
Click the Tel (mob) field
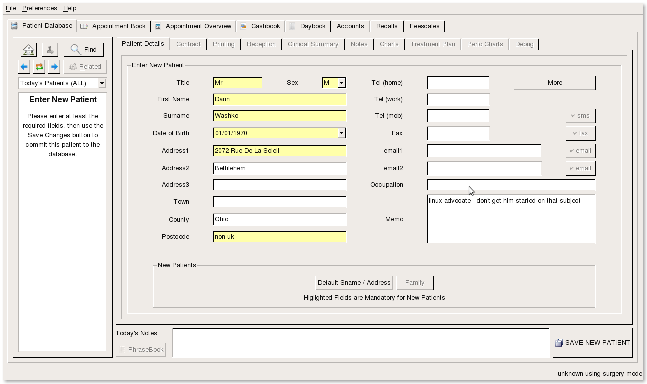pyautogui.click(x=458, y=116)
